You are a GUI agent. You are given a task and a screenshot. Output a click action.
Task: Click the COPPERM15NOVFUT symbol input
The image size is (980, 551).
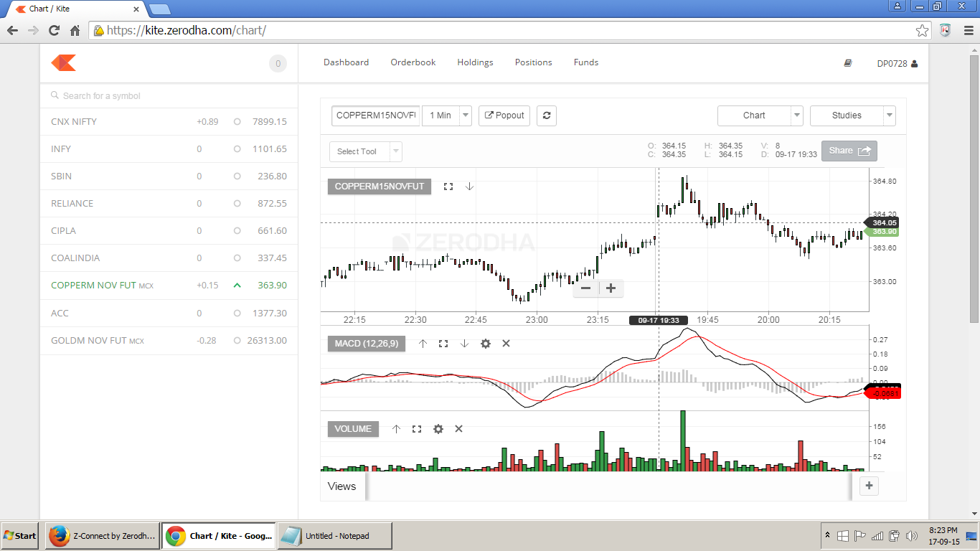point(376,116)
